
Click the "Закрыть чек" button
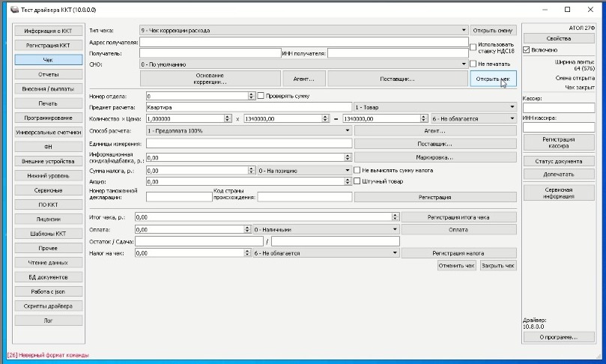click(x=497, y=266)
